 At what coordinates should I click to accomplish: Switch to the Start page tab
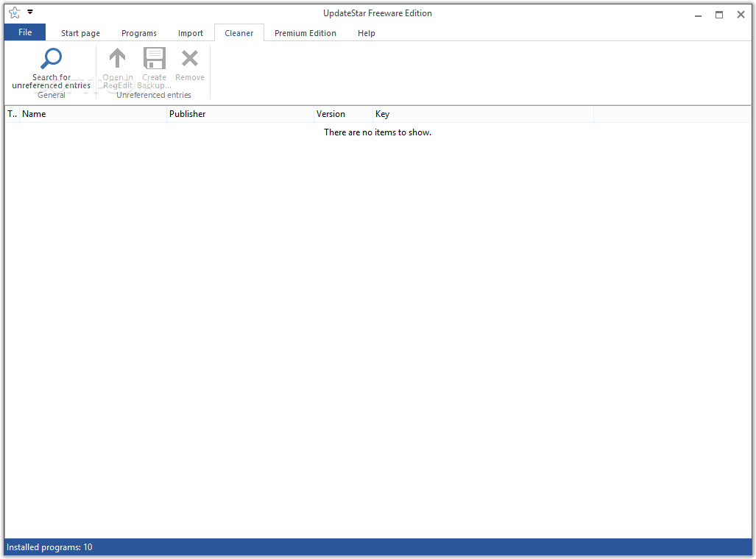point(80,33)
